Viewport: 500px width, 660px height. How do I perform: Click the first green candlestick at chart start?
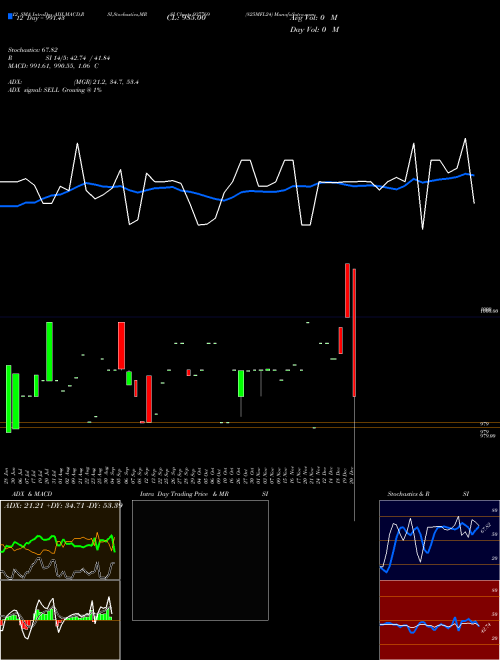click(x=8, y=399)
